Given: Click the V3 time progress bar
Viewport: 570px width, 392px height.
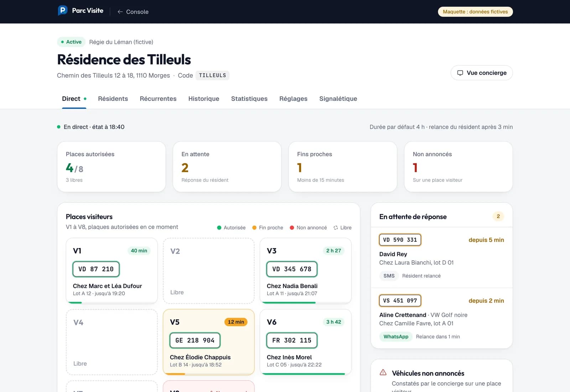Looking at the screenshot, I should point(306,303).
